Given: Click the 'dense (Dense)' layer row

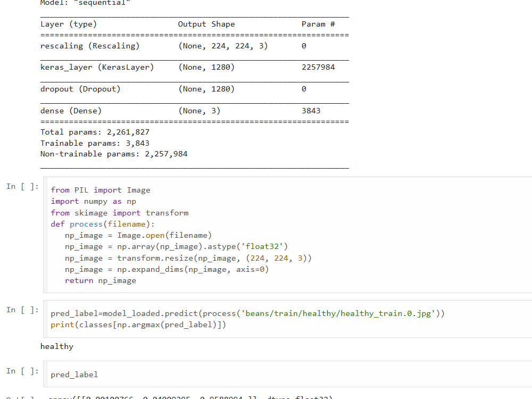Looking at the screenshot, I should (194, 111).
